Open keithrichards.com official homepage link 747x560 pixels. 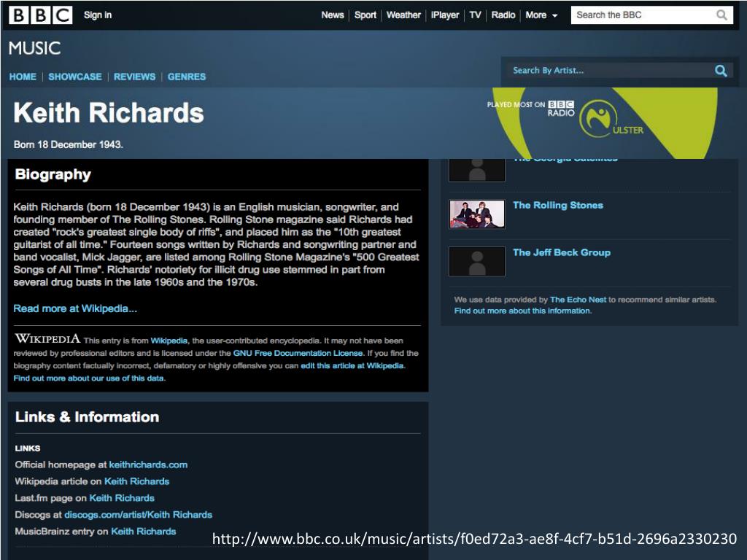(148, 464)
